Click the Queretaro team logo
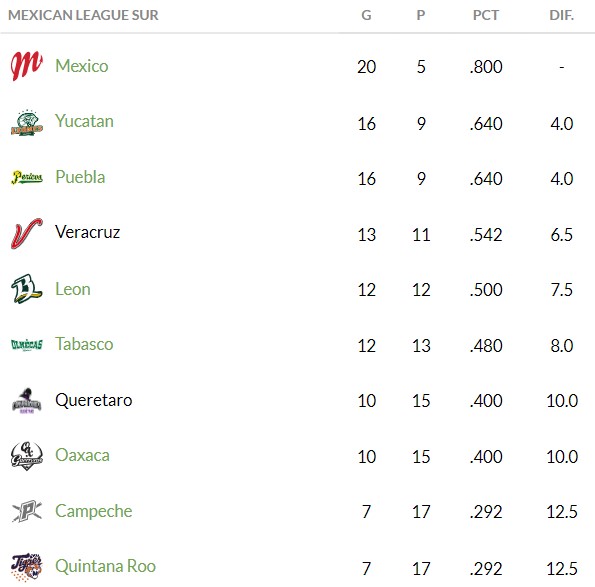The image size is (595, 587). click(x=27, y=401)
